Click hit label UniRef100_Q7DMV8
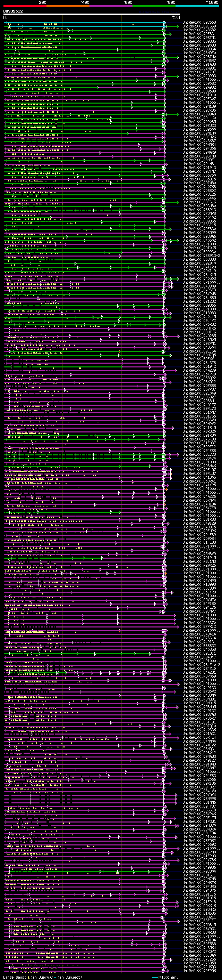 tap(199, 213)
